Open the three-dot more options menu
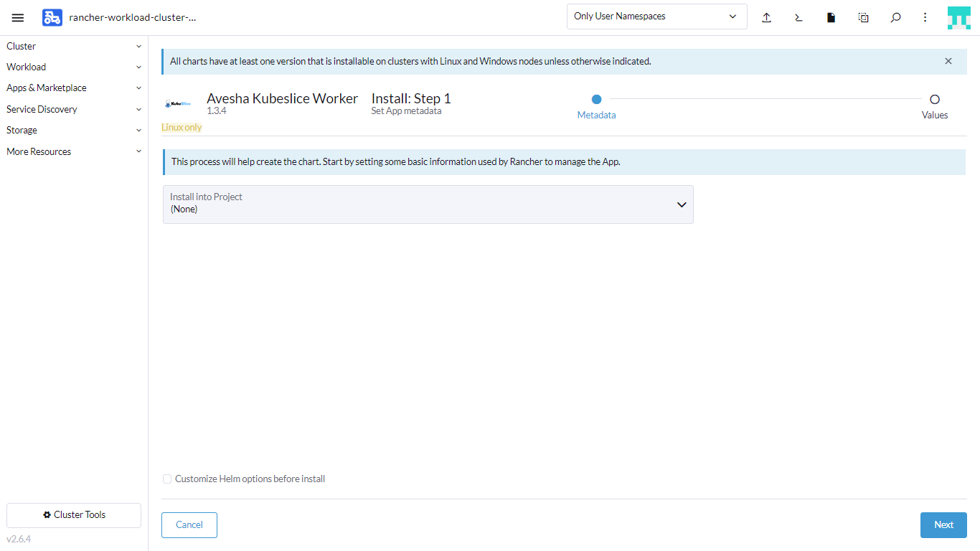Screen dimensions: 980x551 point(925,18)
